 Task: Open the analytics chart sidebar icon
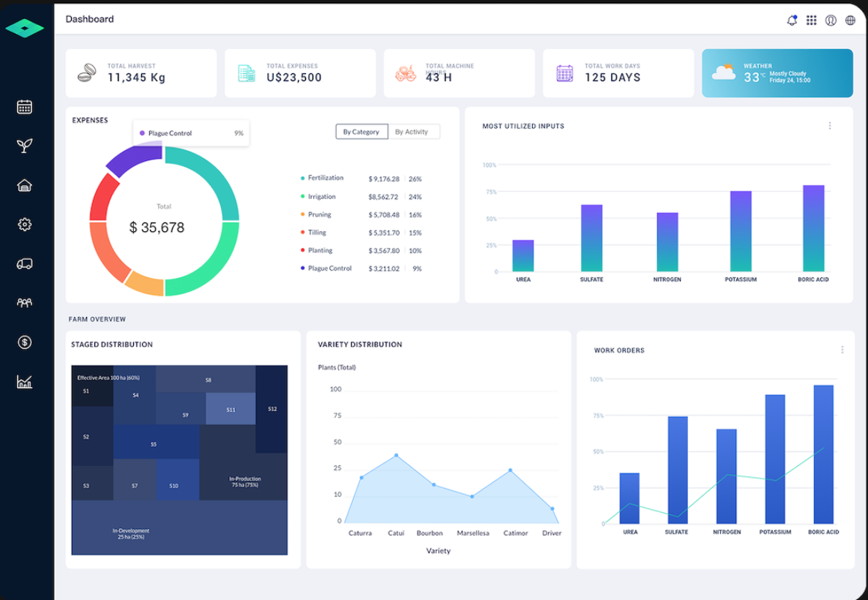[x=24, y=381]
